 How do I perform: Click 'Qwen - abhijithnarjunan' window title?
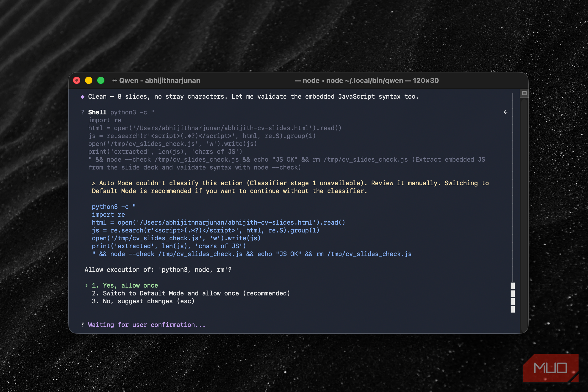click(x=160, y=81)
